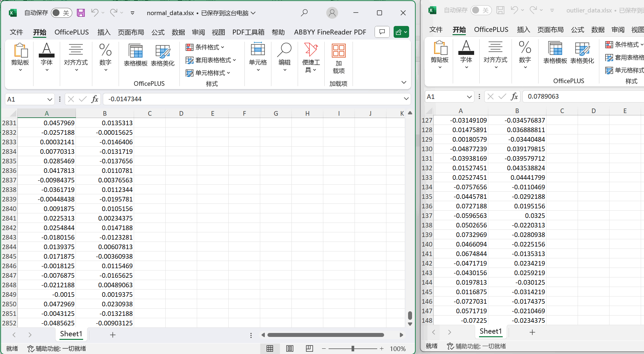Screen dimensions: 644x354
Task: Click Redo arrow in normal_data window
Action: click(x=114, y=13)
